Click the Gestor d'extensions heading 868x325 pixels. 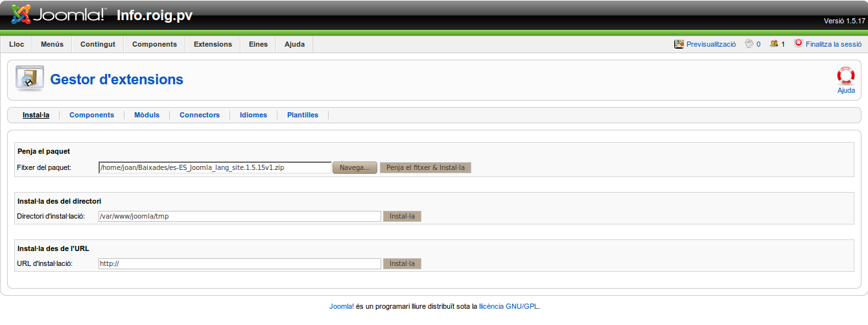pyautogui.click(x=117, y=79)
